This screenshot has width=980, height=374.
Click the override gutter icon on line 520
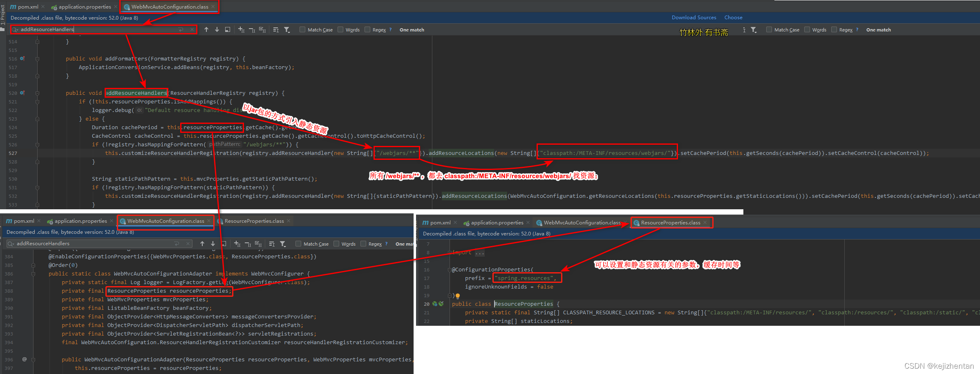coord(22,93)
